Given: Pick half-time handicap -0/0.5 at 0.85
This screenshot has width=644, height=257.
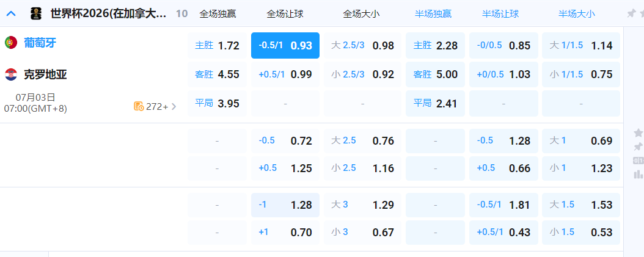Looking at the screenshot, I should pos(503,46).
